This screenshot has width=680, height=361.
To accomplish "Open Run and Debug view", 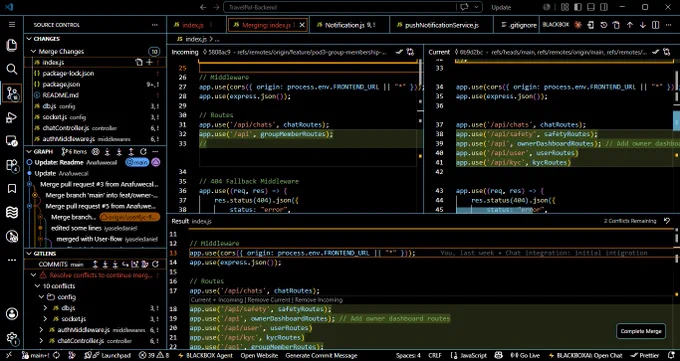I will coord(12,117).
